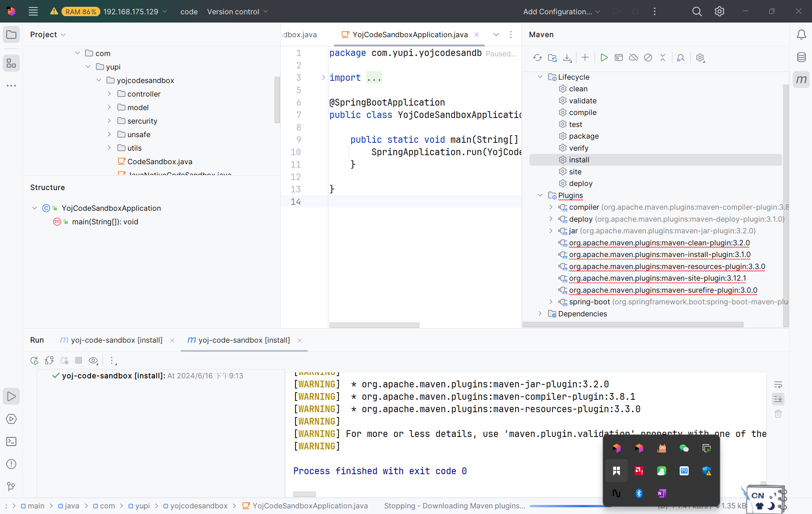Add a Maven project with plus icon
812x514 pixels.
click(585, 57)
